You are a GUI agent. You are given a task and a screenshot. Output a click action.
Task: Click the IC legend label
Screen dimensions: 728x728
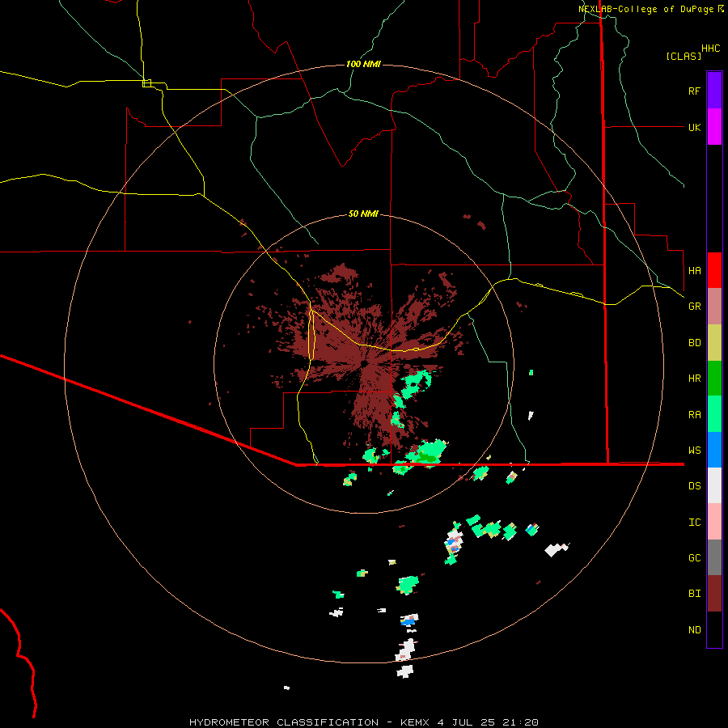[694, 523]
